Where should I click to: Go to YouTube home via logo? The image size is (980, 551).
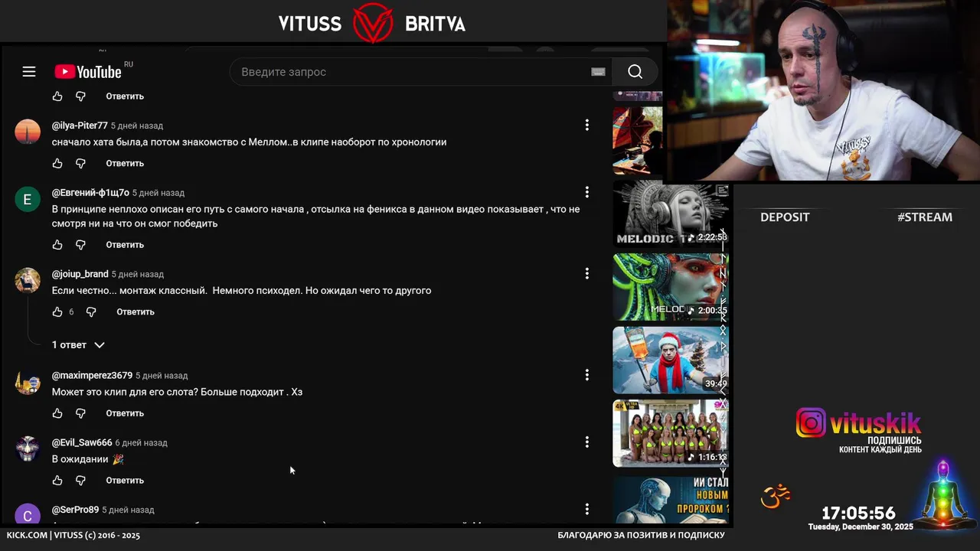pos(88,72)
